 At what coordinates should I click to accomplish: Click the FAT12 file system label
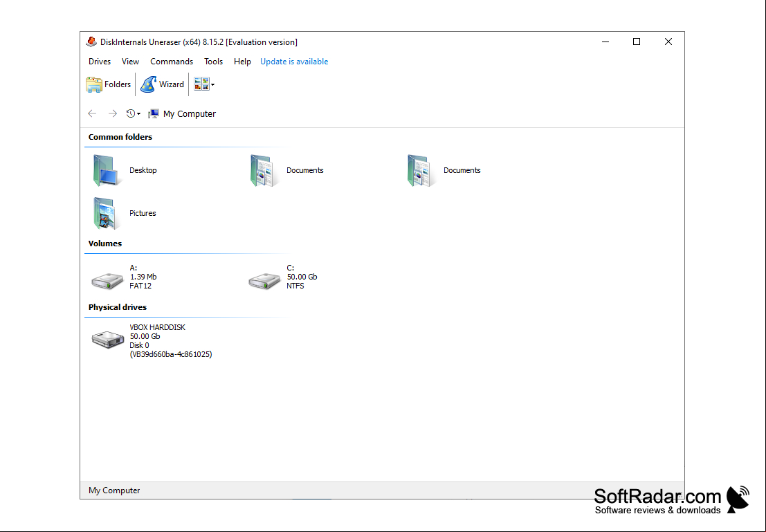pyautogui.click(x=140, y=286)
